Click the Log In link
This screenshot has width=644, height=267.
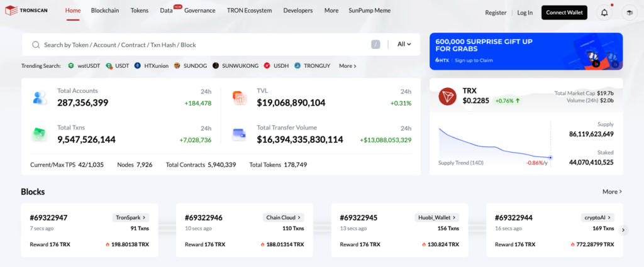coord(525,13)
